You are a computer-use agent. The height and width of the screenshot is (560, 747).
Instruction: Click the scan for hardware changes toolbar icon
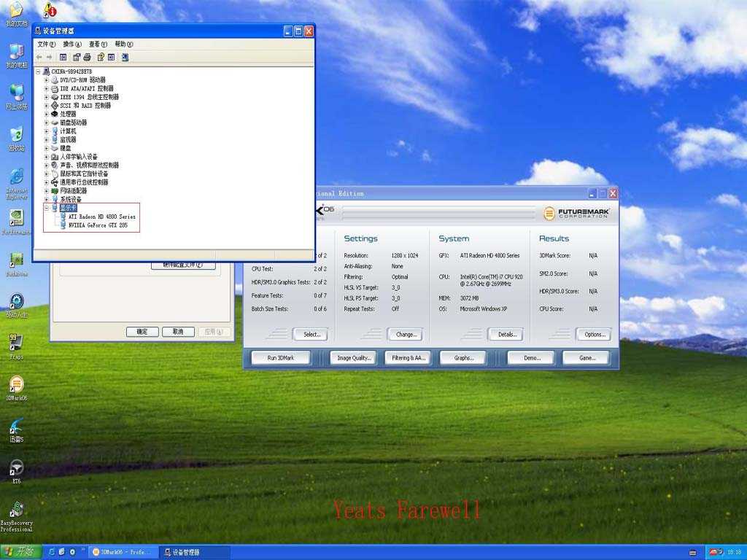[125, 57]
